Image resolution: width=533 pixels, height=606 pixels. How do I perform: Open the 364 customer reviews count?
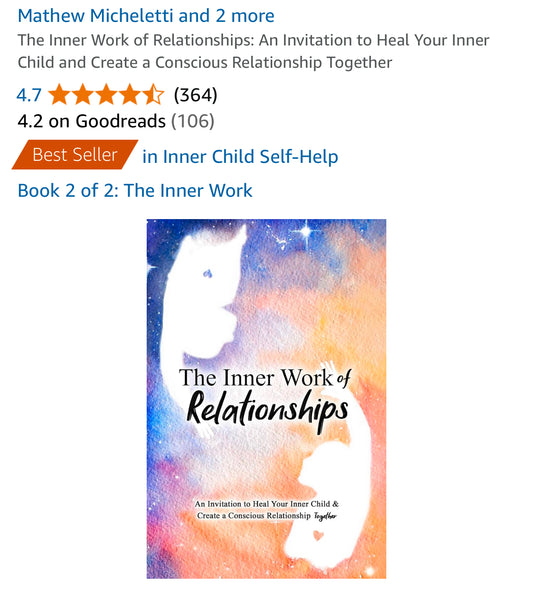196,95
